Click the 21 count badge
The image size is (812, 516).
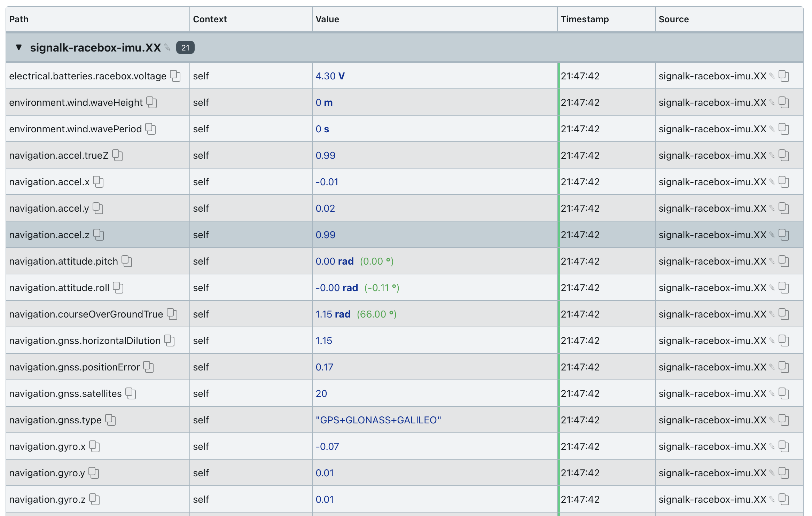coord(185,47)
